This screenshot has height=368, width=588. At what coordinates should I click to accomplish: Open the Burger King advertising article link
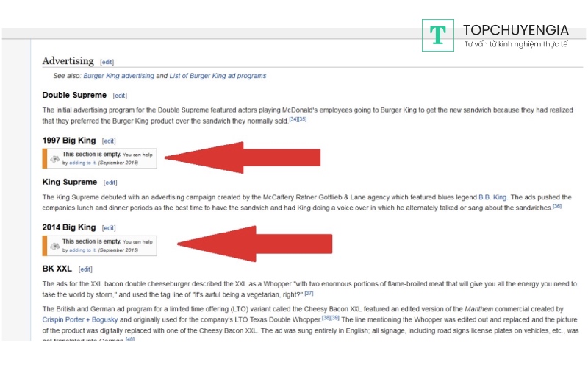[x=118, y=76]
